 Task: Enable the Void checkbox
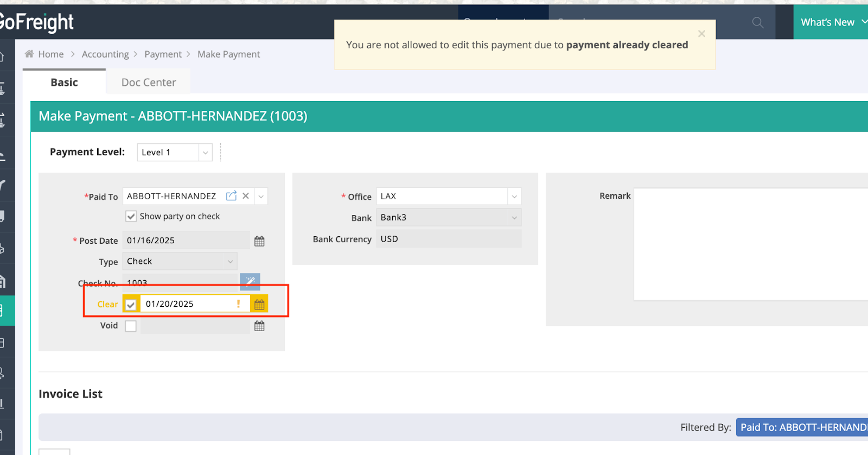(131, 326)
